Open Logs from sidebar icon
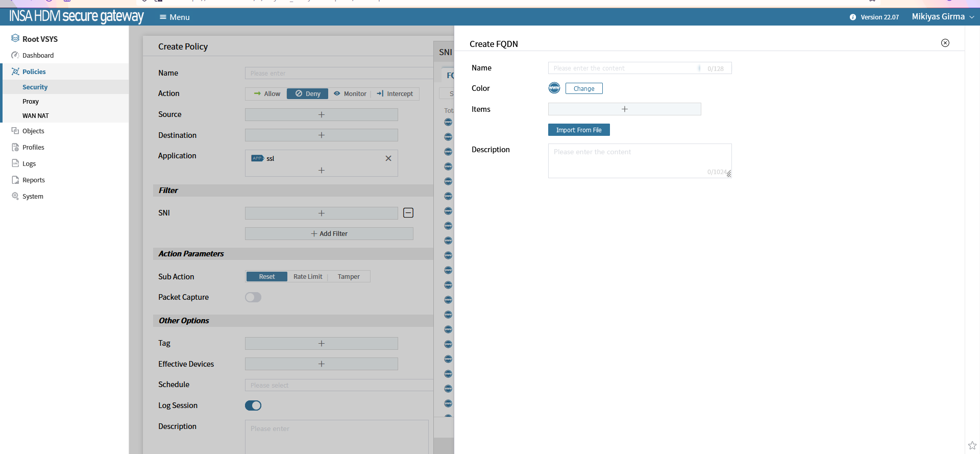This screenshot has height=454, width=980. 15,163
